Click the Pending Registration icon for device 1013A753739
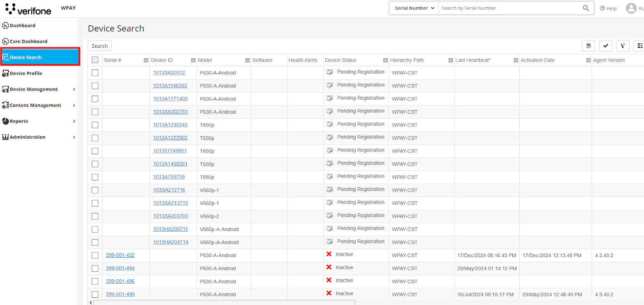 click(330, 176)
